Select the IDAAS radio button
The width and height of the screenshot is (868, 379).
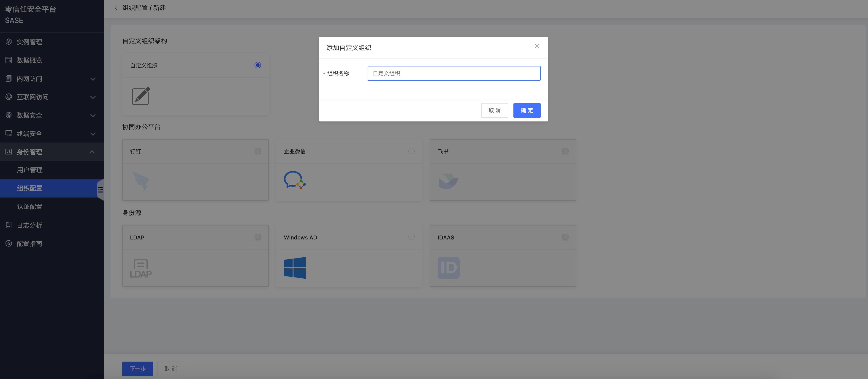tap(565, 237)
